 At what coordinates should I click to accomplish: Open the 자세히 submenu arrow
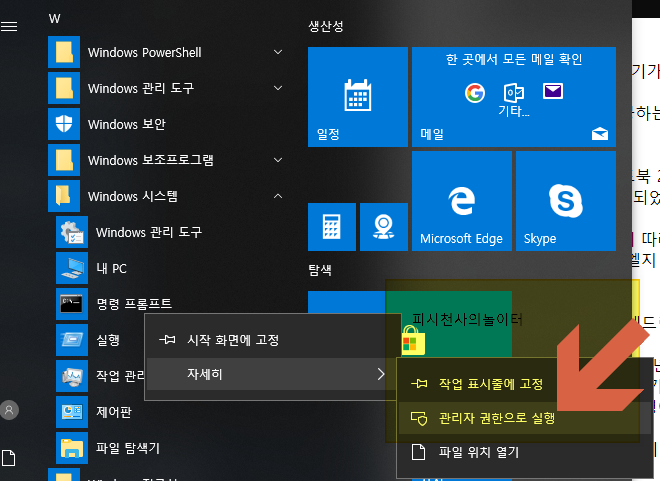click(x=381, y=374)
